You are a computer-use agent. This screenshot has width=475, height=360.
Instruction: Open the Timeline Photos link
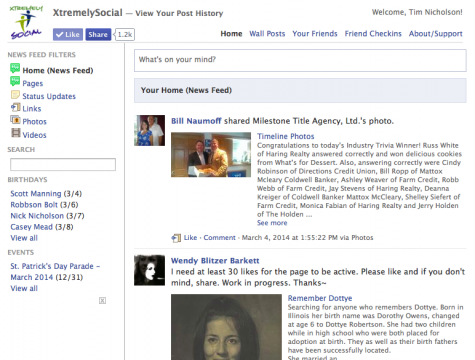[x=286, y=136]
